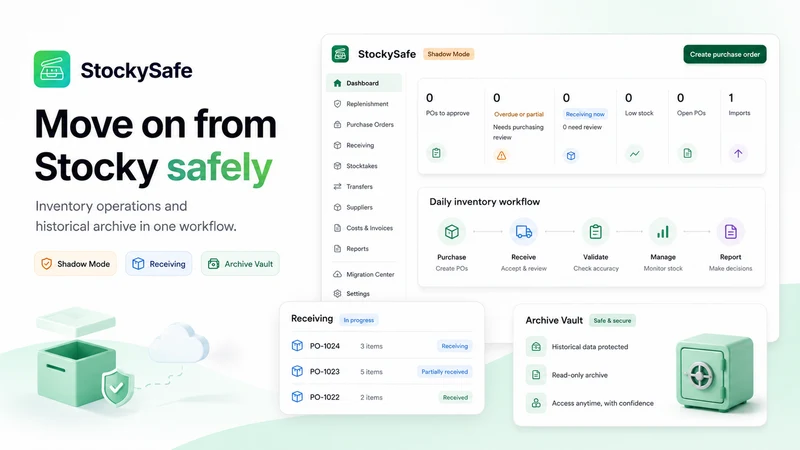Screen dimensions: 800x450
Task: Click the Reports sidebar icon
Action: (x=337, y=248)
